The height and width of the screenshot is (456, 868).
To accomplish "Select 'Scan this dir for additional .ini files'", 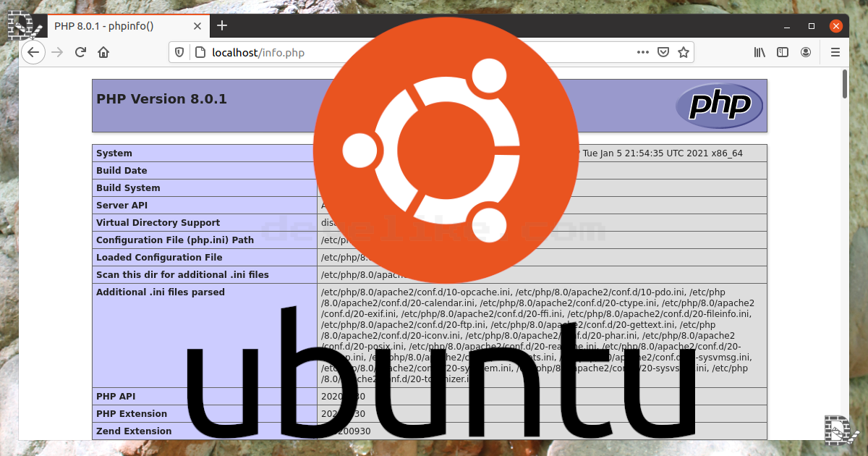I will pyautogui.click(x=182, y=275).
